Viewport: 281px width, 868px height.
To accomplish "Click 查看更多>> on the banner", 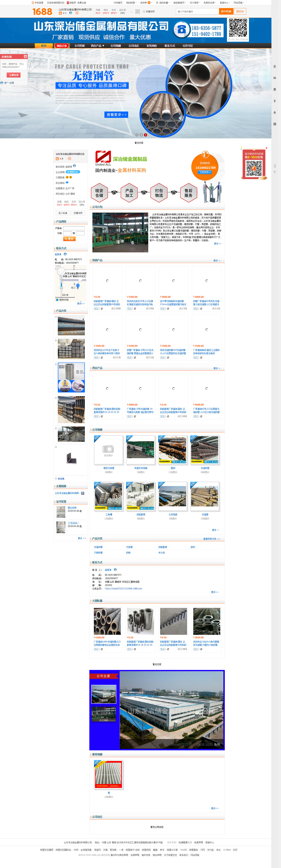I will (x=116, y=115).
